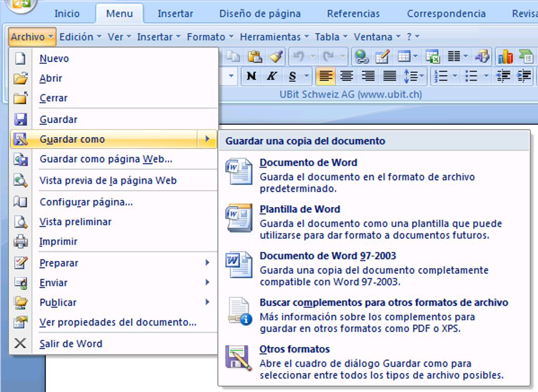This screenshot has width=538, height=392.
Task: Open the Herramientas menu
Action: coord(274,37)
